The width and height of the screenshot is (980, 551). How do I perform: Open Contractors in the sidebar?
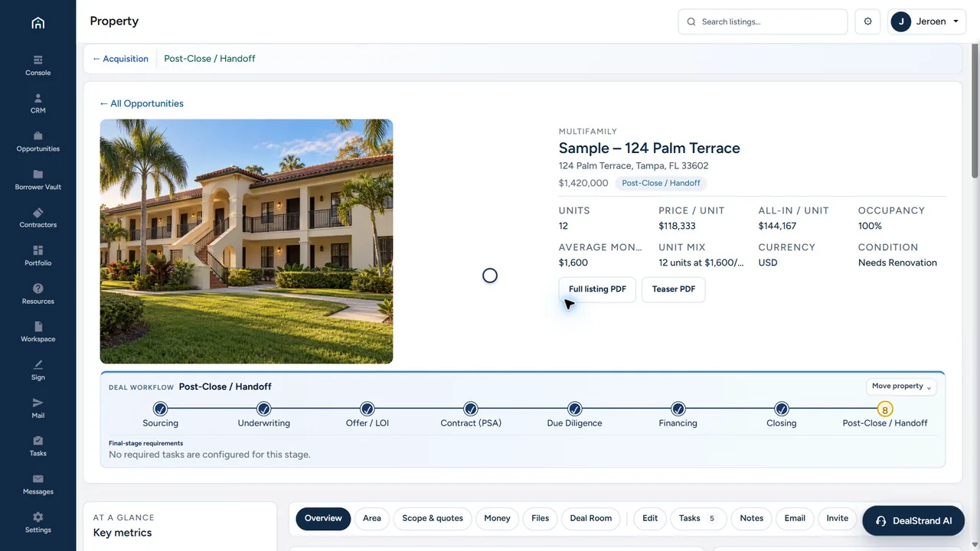pos(38,217)
